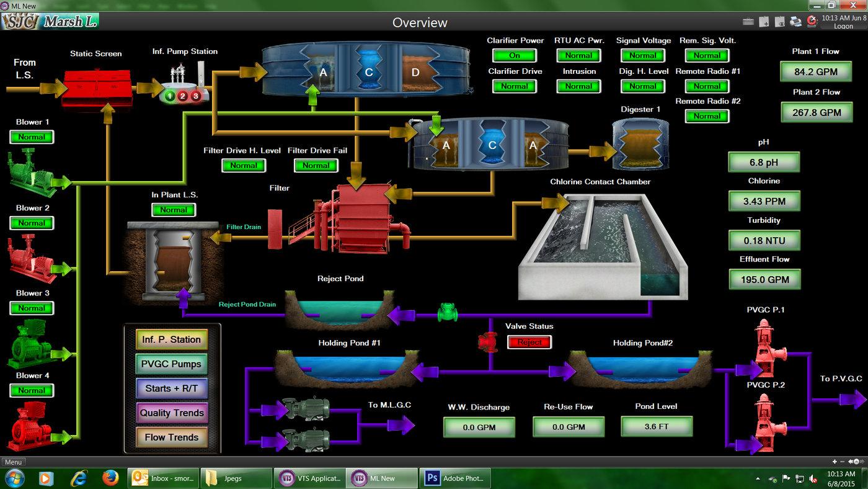Open the Quality Trends page

pyautogui.click(x=172, y=413)
